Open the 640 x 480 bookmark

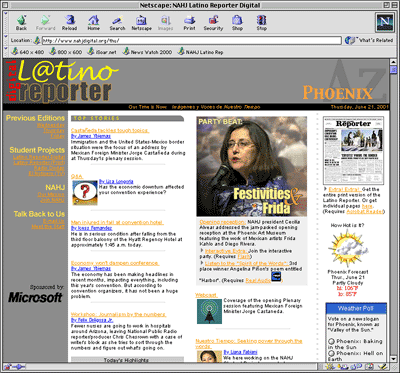pyautogui.click(x=28, y=52)
